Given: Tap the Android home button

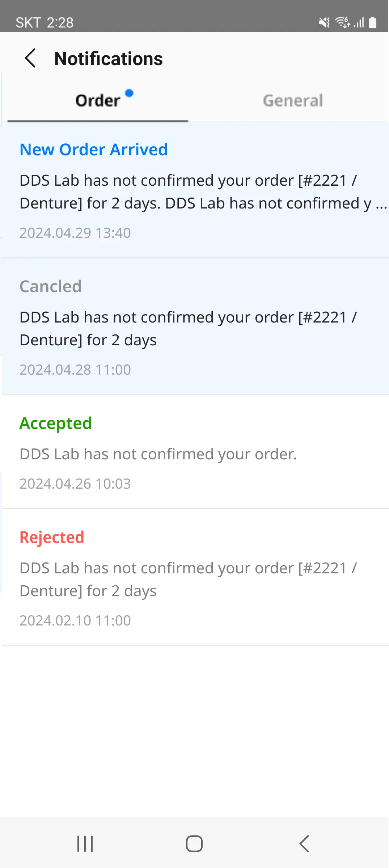Looking at the screenshot, I should [194, 844].
